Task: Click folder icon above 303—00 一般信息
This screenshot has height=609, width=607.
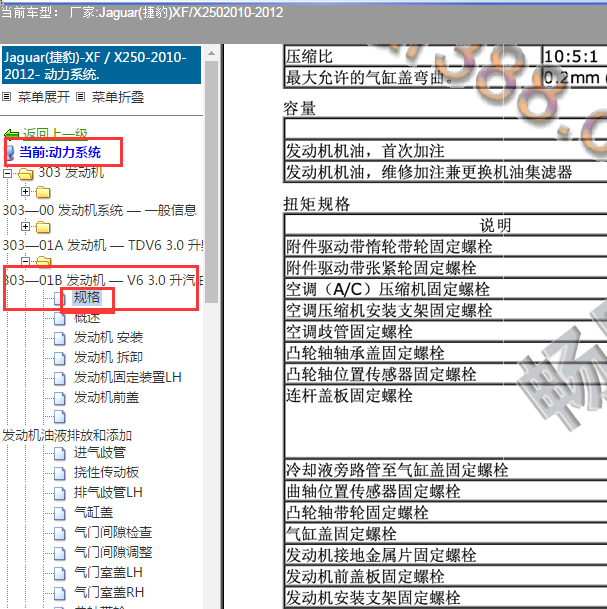Action: [x=43, y=192]
